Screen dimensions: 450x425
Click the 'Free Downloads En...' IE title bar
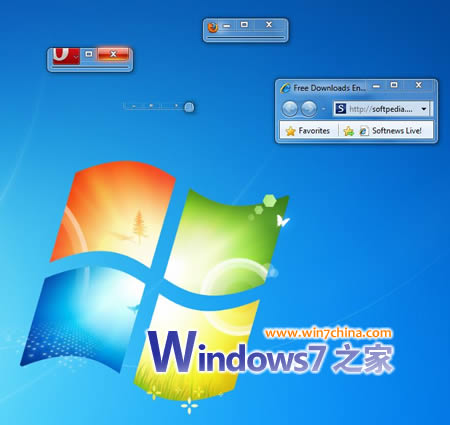click(x=329, y=88)
